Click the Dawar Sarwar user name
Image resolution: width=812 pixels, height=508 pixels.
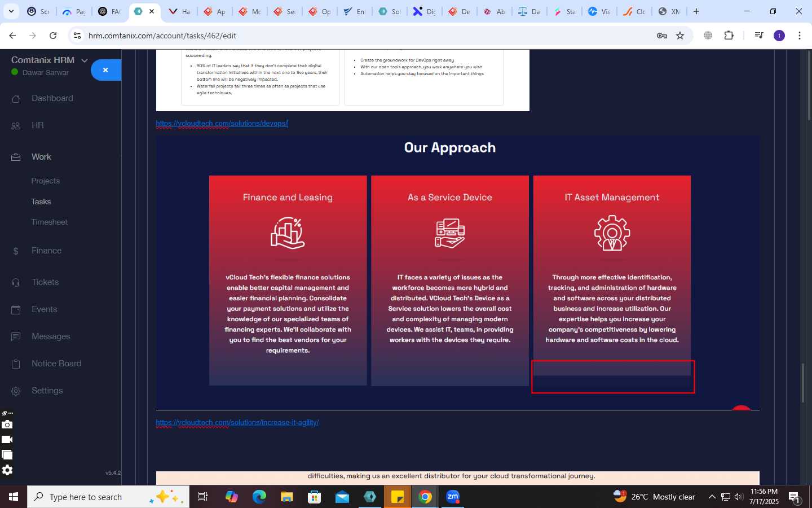click(x=46, y=73)
